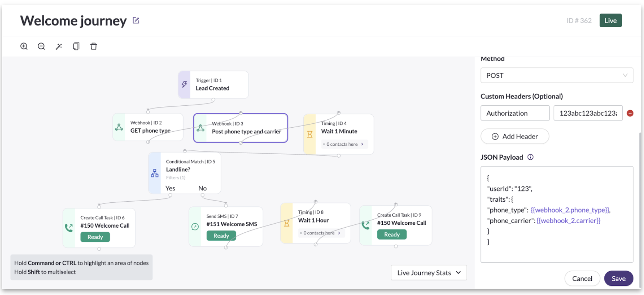644x295 pixels.
Task: Click the GET phone type webhook icon
Action: click(119, 127)
